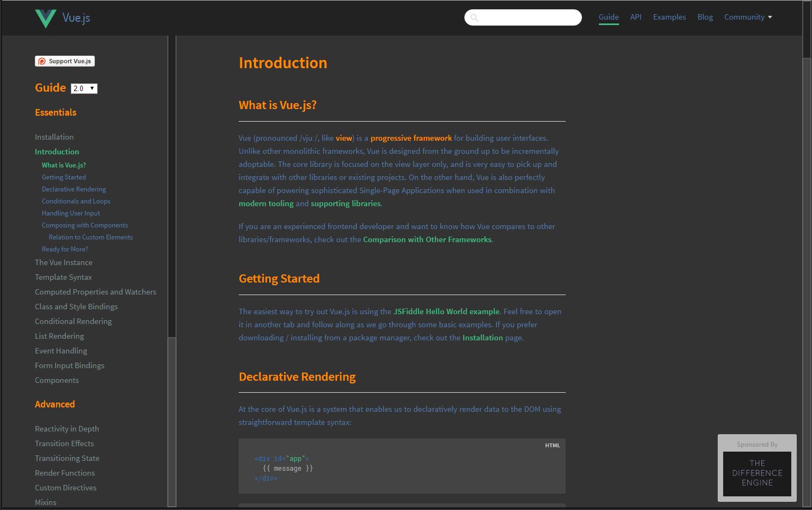Jump to Getting Started sidebar section
The width and height of the screenshot is (812, 510).
tap(64, 177)
